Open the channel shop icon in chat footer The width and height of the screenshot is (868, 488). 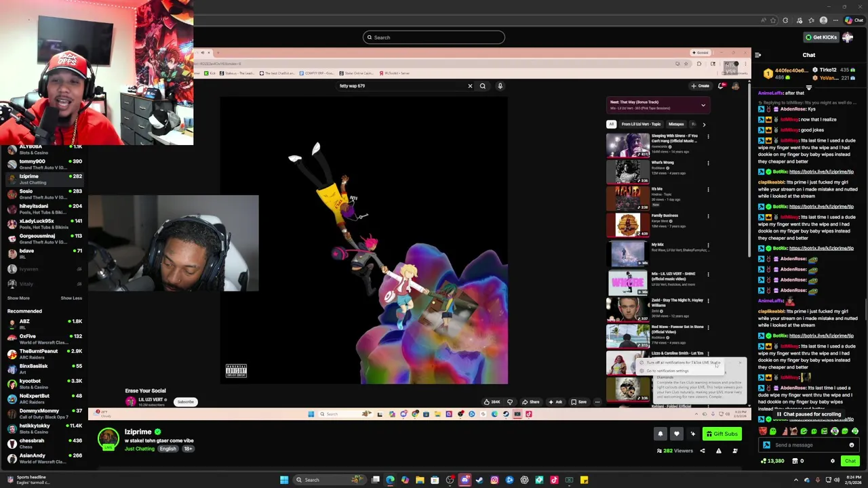pos(796,461)
